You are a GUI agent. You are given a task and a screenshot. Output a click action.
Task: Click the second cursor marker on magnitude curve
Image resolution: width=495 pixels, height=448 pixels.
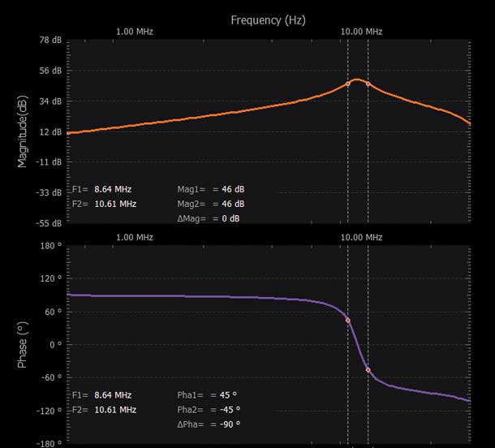[368, 84]
